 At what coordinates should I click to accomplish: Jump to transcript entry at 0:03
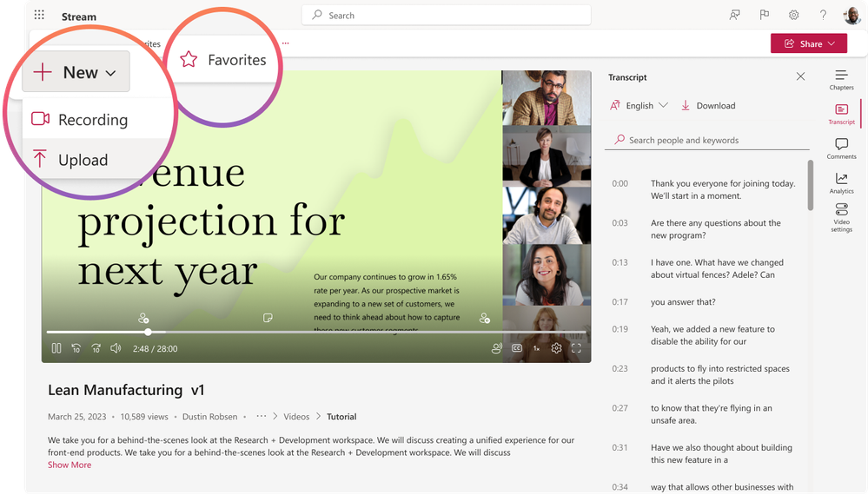[620, 223]
